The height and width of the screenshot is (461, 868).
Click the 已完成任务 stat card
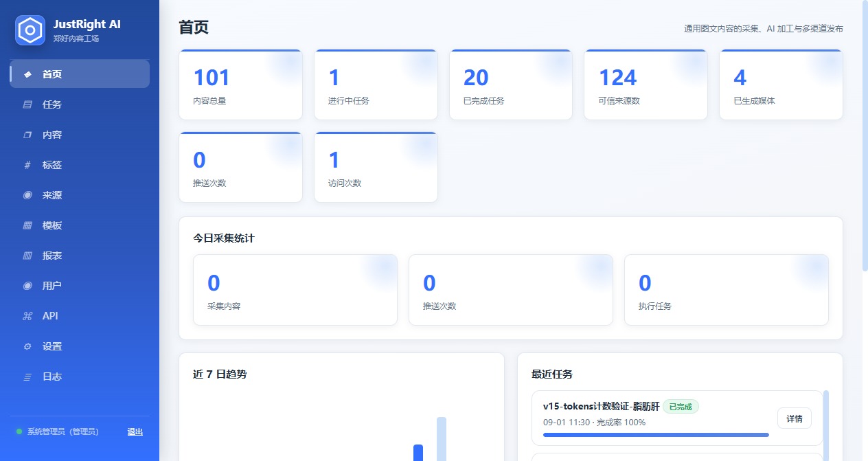point(511,85)
